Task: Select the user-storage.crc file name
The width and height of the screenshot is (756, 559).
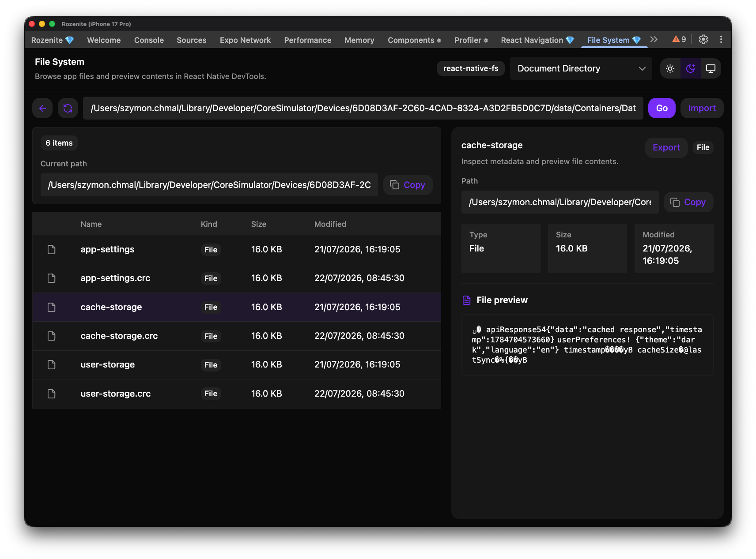Action: (116, 394)
